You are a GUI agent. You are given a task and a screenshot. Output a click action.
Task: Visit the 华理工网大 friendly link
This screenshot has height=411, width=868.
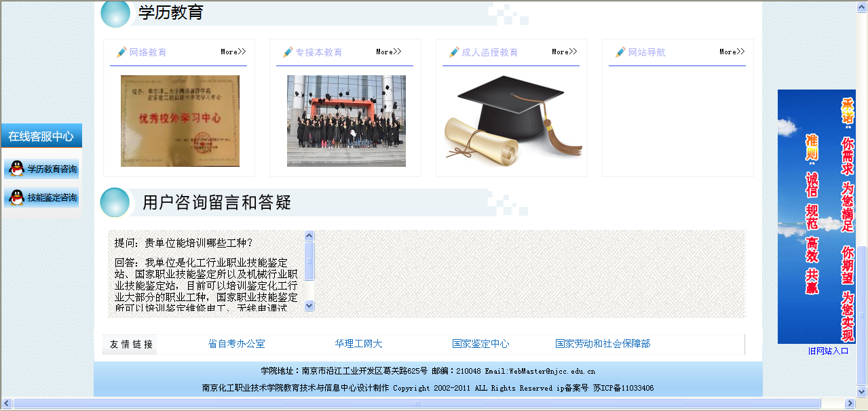tap(358, 344)
